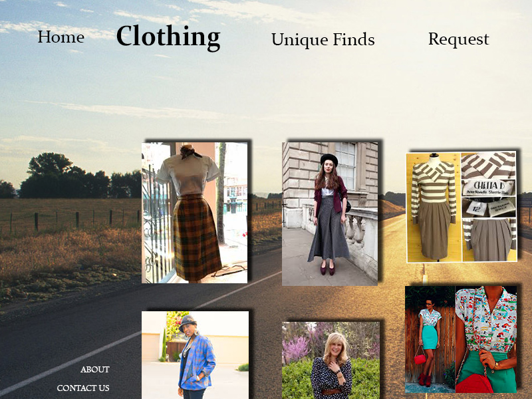This screenshot has height=399, width=532.
Task: Open the Unique Finds page
Action: point(323,40)
